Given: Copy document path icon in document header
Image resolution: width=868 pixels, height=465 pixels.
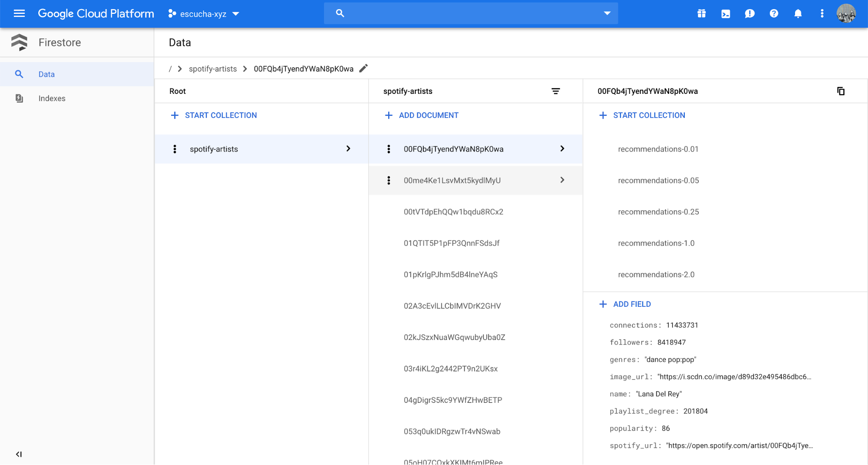Looking at the screenshot, I should click(841, 91).
